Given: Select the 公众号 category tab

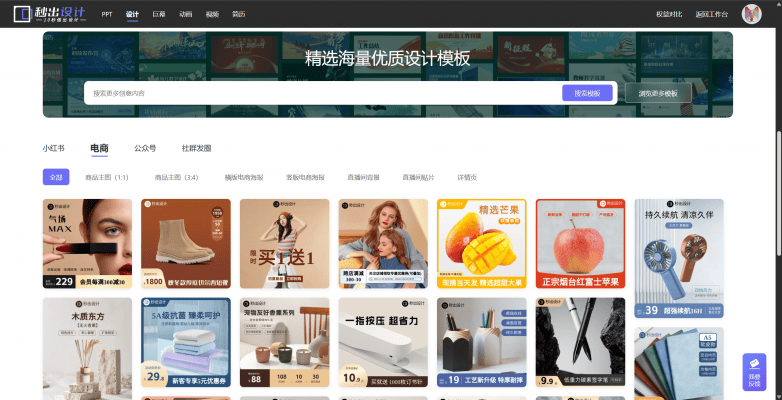Looking at the screenshot, I should (x=145, y=148).
